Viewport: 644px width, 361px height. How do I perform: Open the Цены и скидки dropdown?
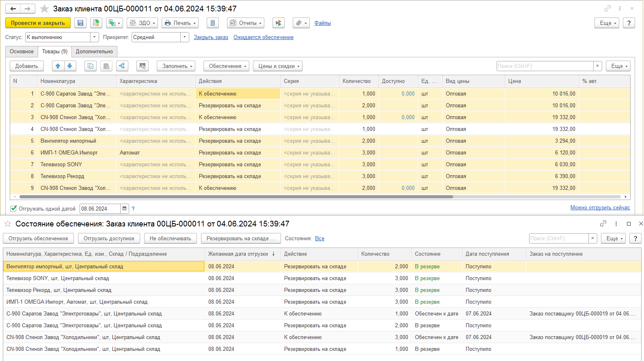click(278, 66)
